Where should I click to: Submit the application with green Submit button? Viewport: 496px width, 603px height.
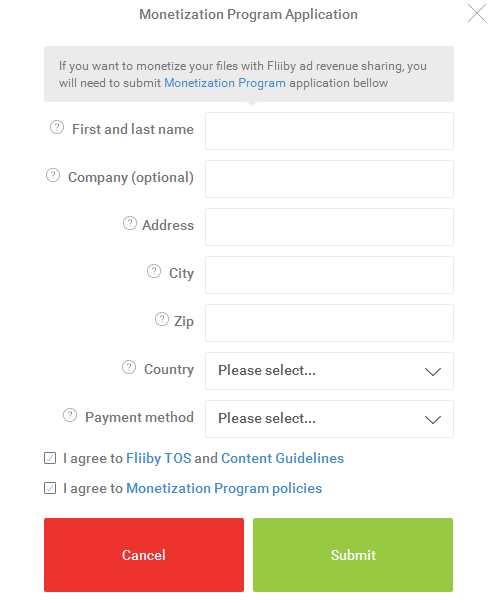pos(353,555)
